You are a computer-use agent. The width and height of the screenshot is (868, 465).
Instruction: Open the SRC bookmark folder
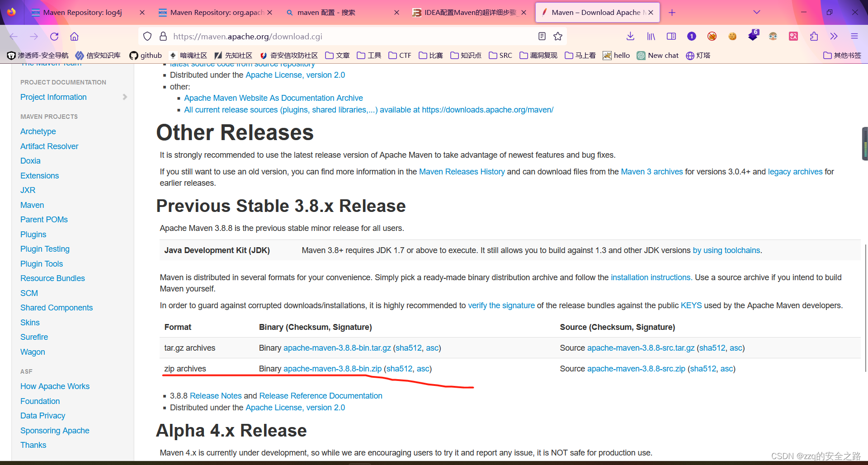pos(500,56)
